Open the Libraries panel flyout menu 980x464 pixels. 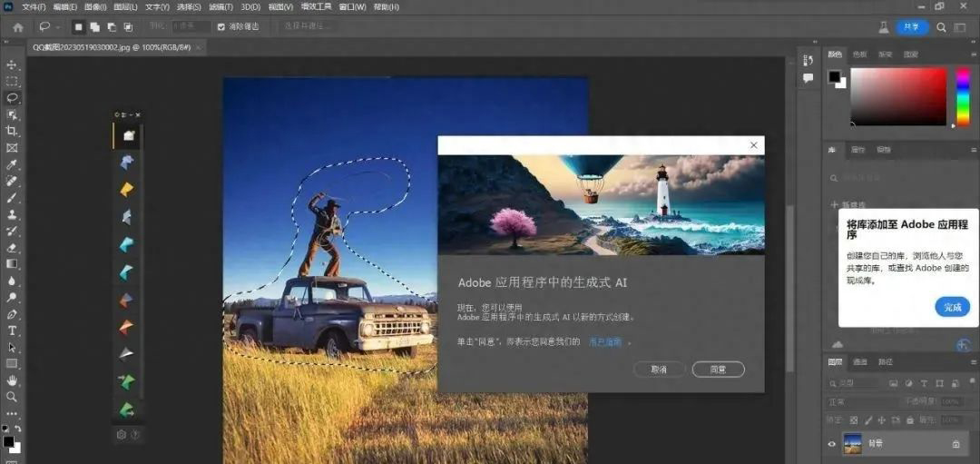pos(973,150)
